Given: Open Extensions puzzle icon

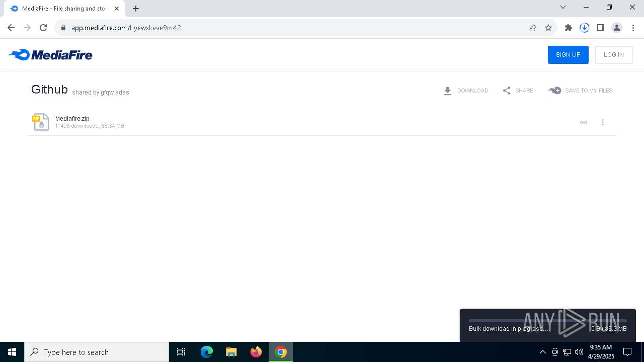Looking at the screenshot, I should 569,28.
